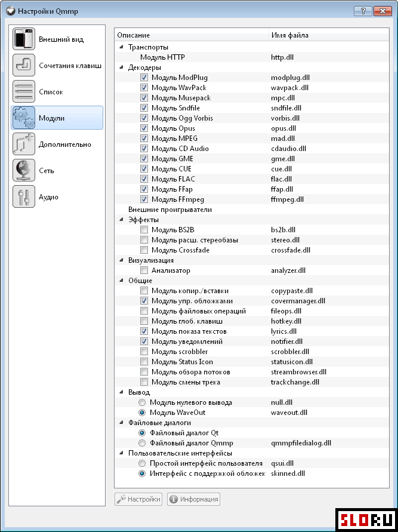Image resolution: width=398 pixels, height=532 pixels.
Task: Check Модуль копир./вставки
Action: tap(144, 291)
